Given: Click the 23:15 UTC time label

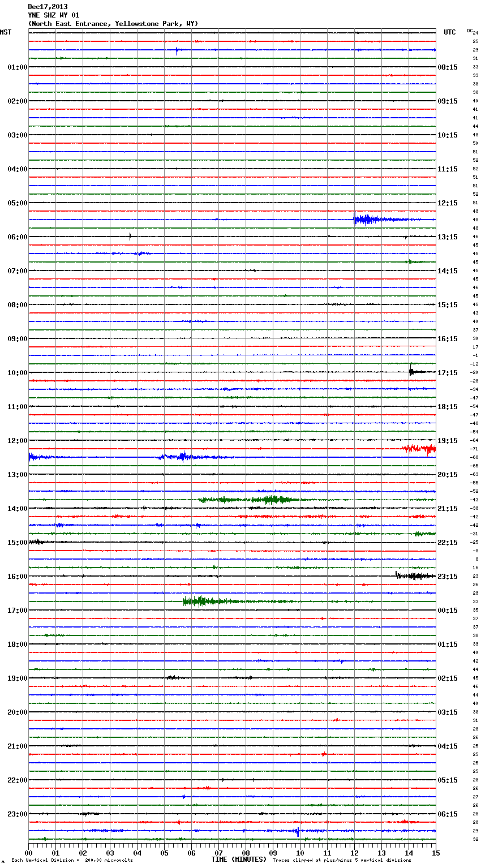Looking at the screenshot, I should coord(448,577).
